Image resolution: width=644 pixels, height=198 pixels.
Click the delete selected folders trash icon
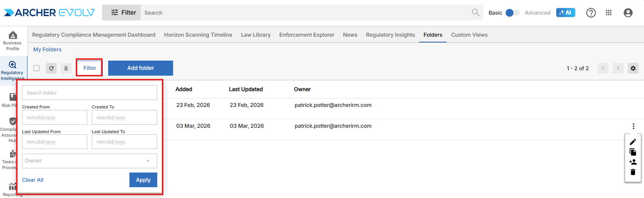pos(66,68)
